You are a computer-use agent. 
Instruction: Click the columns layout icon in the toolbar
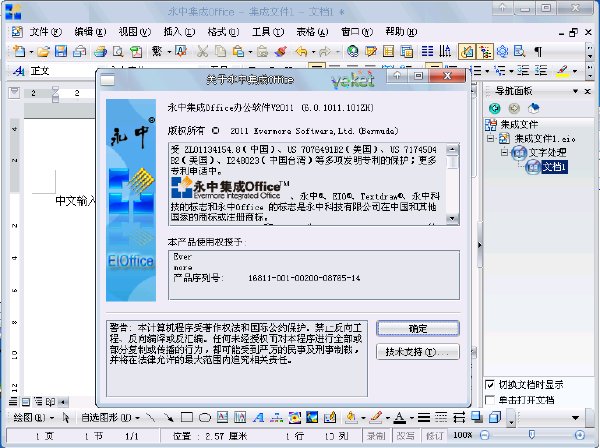tap(427, 51)
